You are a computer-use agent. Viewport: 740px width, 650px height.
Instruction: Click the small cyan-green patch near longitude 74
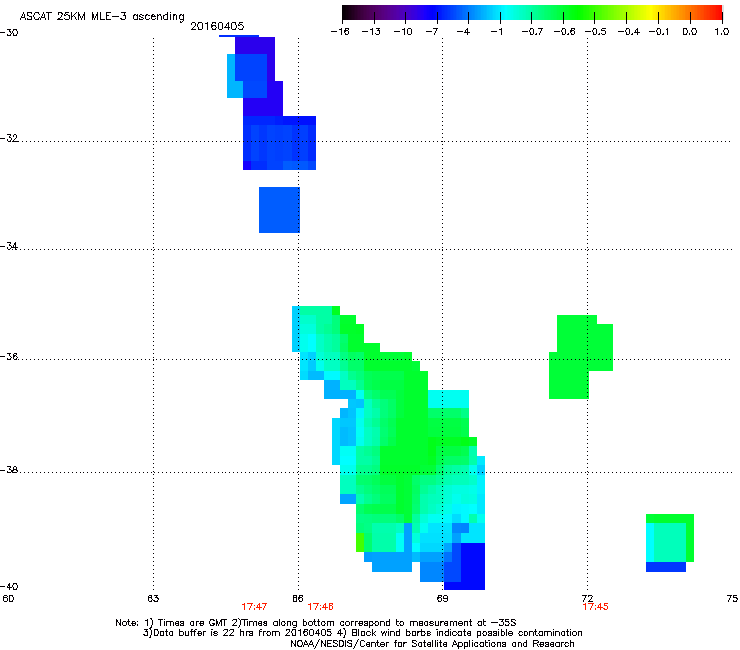[x=670, y=543]
